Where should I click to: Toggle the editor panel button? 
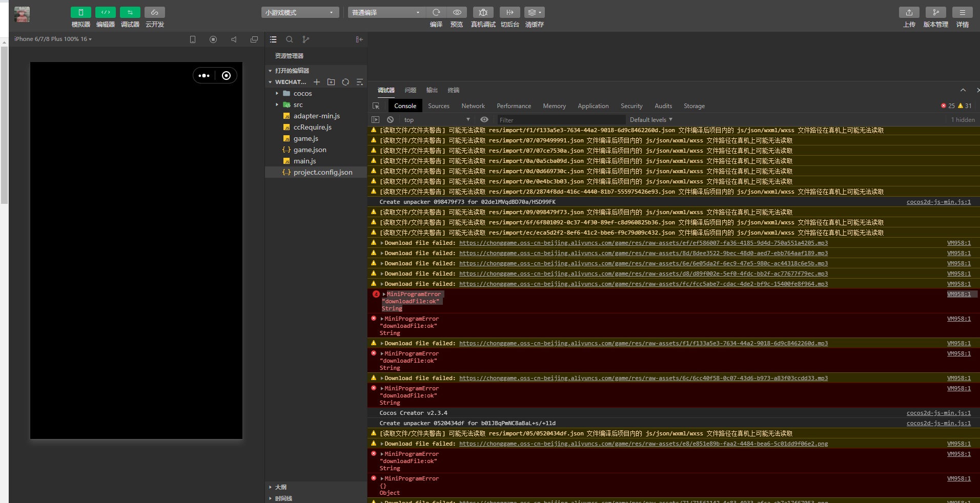coord(106,12)
